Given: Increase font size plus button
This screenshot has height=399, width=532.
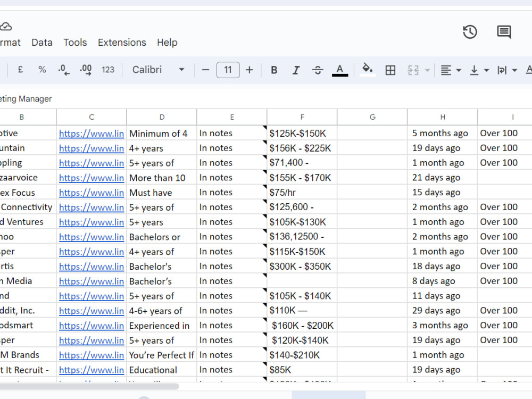Looking at the screenshot, I should click(250, 70).
